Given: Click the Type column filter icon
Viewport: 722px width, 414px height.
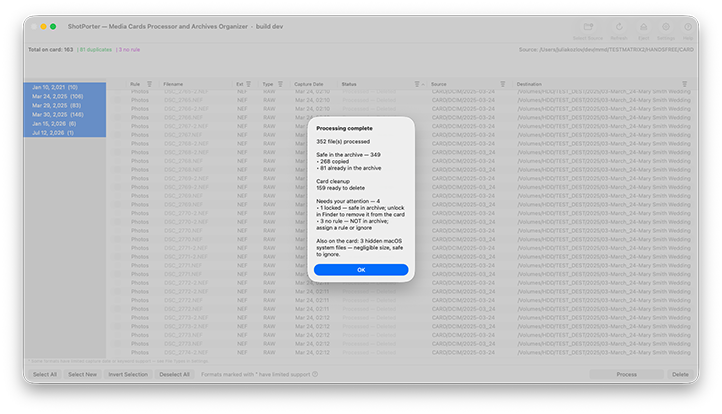Looking at the screenshot, I should (x=280, y=84).
